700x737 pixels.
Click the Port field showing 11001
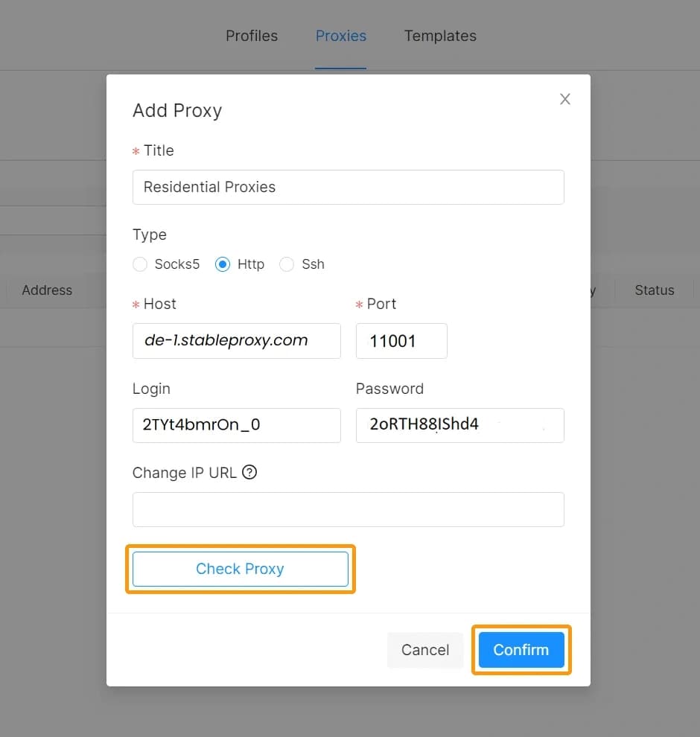(401, 341)
